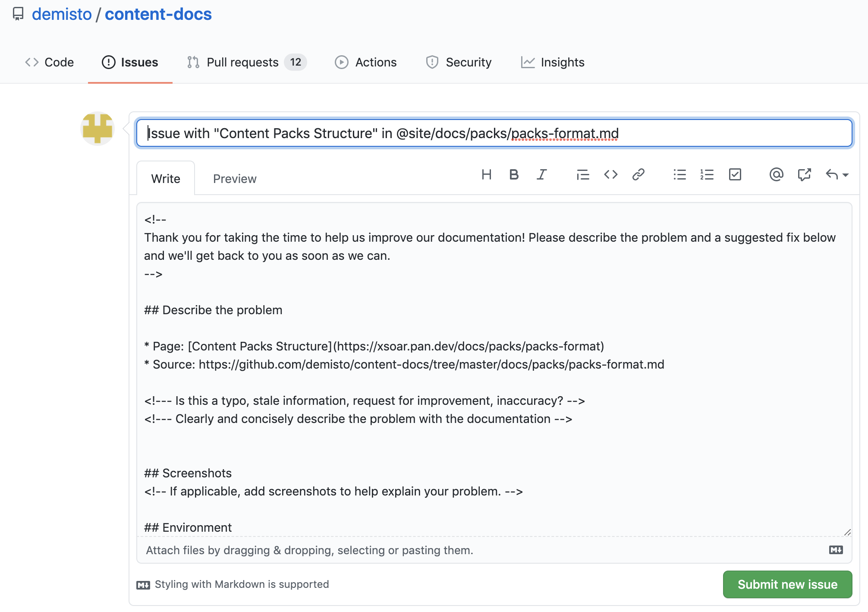
Task: Open the saved replies dropdown
Action: (837, 174)
